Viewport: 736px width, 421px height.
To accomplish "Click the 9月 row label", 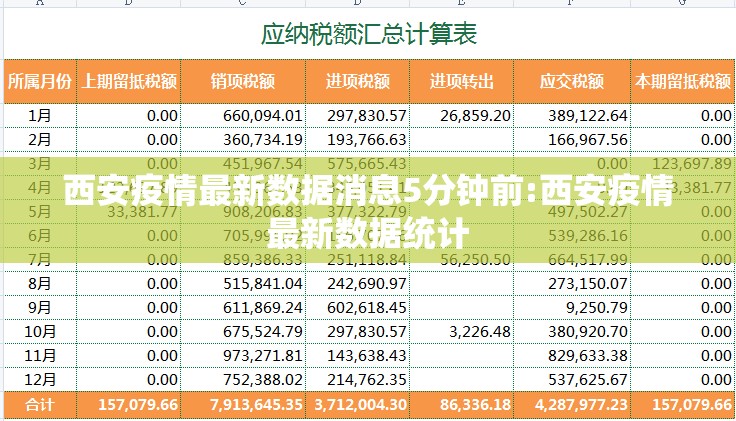I will pos(40,307).
